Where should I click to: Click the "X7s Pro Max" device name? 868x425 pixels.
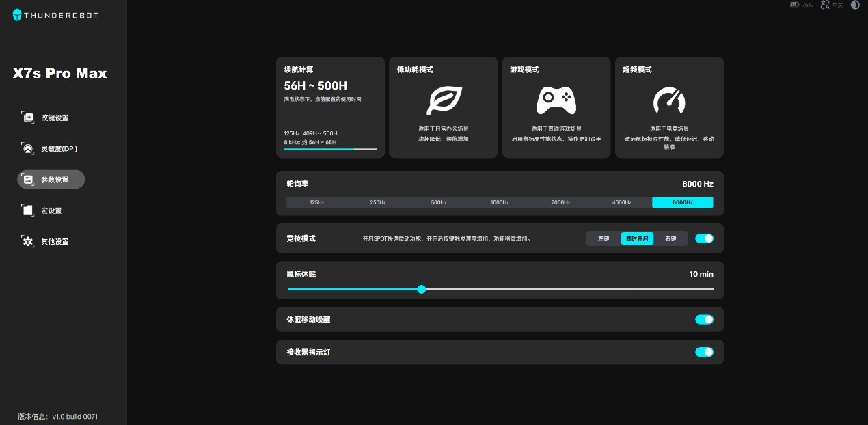pyautogui.click(x=60, y=74)
